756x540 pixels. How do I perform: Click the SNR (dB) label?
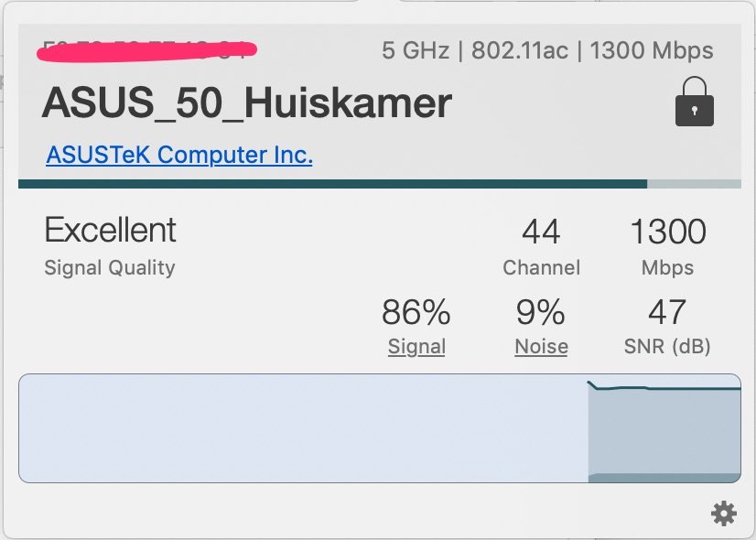tap(667, 346)
